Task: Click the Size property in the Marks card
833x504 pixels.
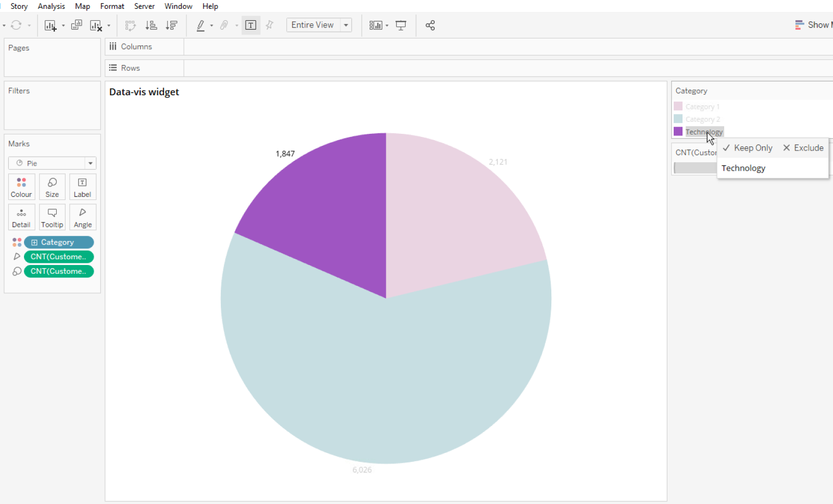Action: (52, 186)
